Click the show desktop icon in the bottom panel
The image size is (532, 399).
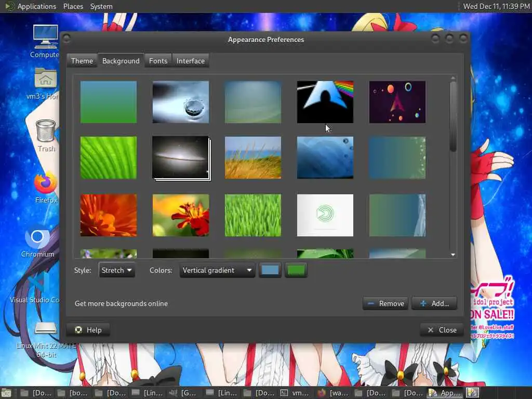(x=6, y=393)
